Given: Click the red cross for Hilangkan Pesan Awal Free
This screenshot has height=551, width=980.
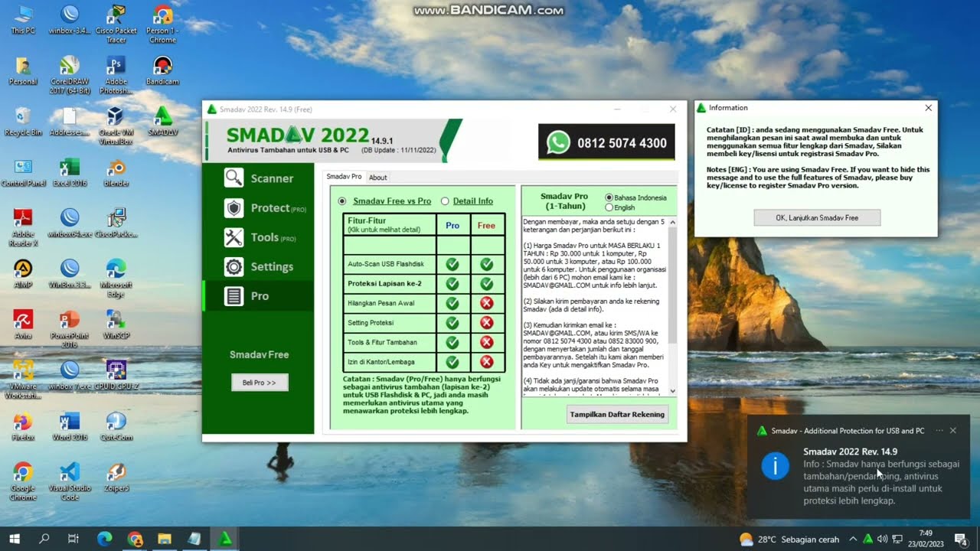Looking at the screenshot, I should [486, 303].
